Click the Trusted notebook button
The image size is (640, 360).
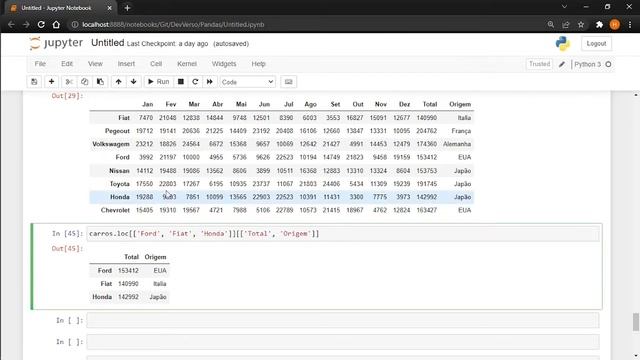(539, 64)
